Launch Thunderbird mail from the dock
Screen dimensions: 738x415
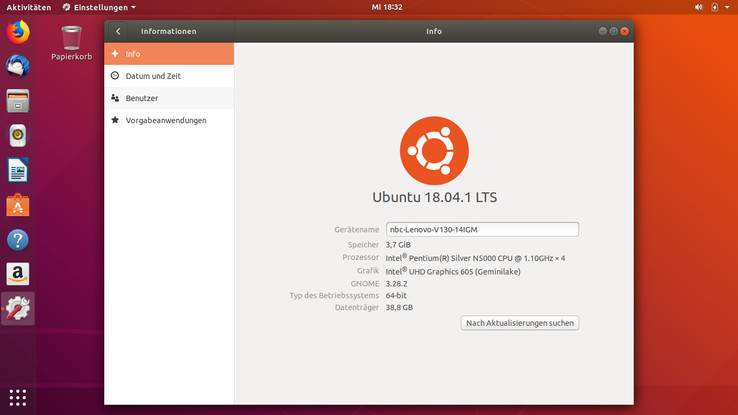coord(18,66)
